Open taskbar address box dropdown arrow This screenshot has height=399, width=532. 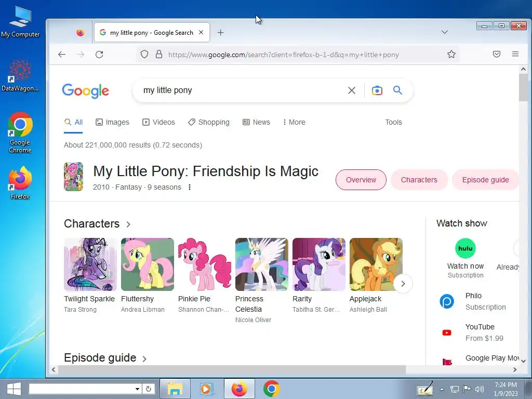(137, 389)
